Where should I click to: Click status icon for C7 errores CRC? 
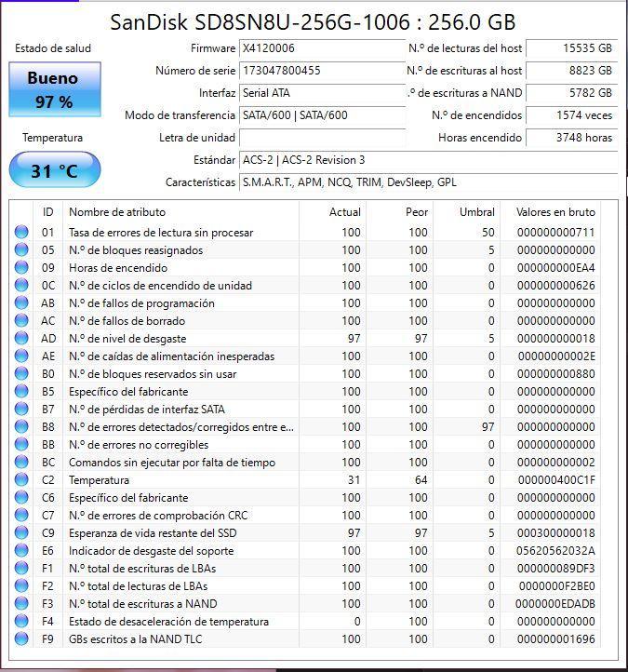tap(21, 515)
